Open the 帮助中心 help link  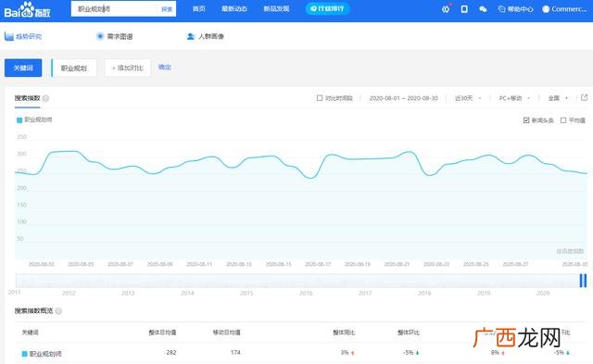(x=515, y=9)
